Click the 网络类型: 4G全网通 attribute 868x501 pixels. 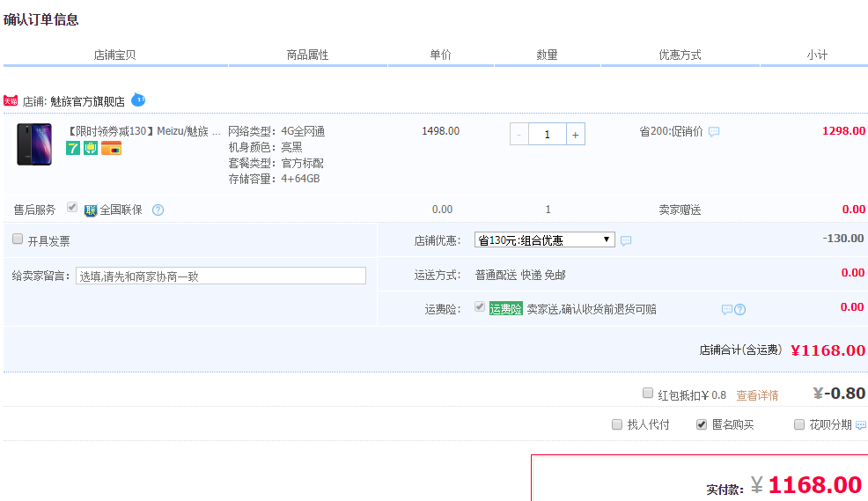tap(276, 131)
